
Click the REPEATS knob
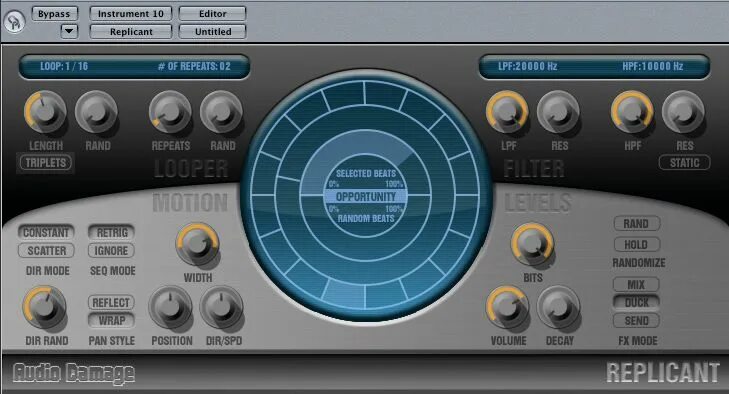tap(170, 112)
